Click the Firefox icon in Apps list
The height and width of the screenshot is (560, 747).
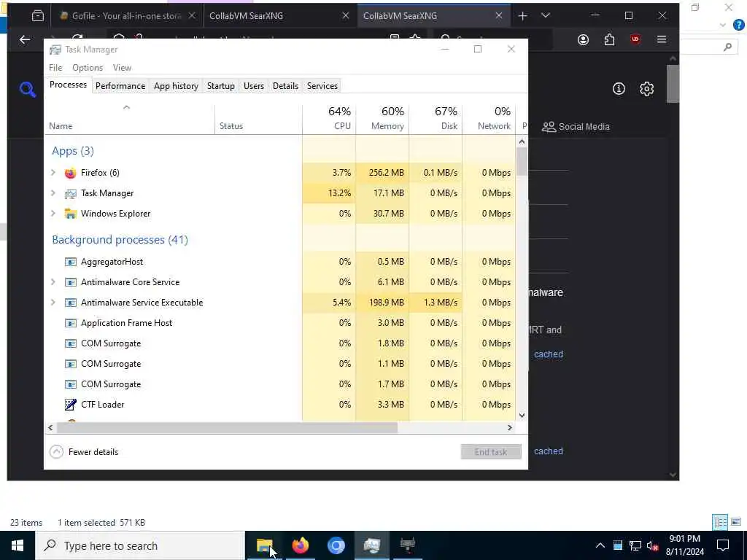71,173
